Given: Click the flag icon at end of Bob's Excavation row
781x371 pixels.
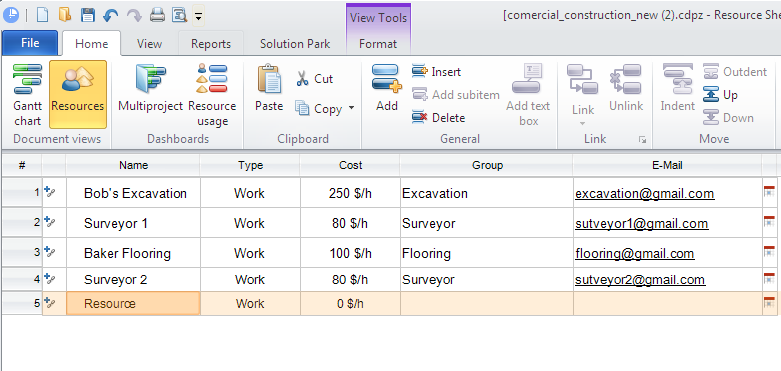Looking at the screenshot, I should point(769,192).
